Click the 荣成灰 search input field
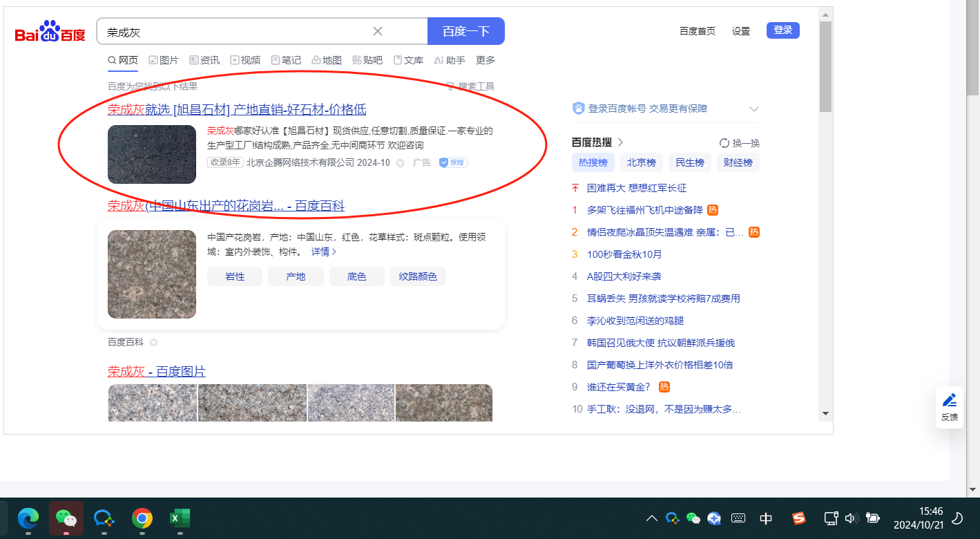Screen dimensions: 980x539 click(235, 32)
